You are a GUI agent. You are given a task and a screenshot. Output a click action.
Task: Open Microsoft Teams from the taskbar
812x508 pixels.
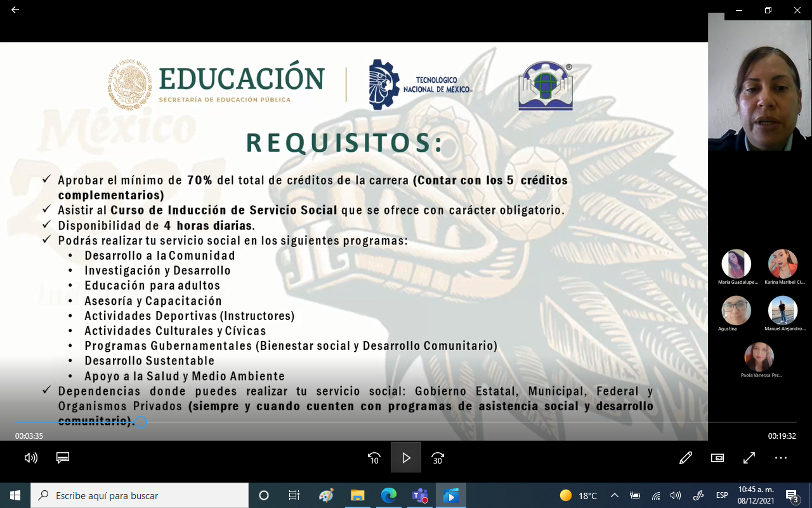pyautogui.click(x=419, y=495)
